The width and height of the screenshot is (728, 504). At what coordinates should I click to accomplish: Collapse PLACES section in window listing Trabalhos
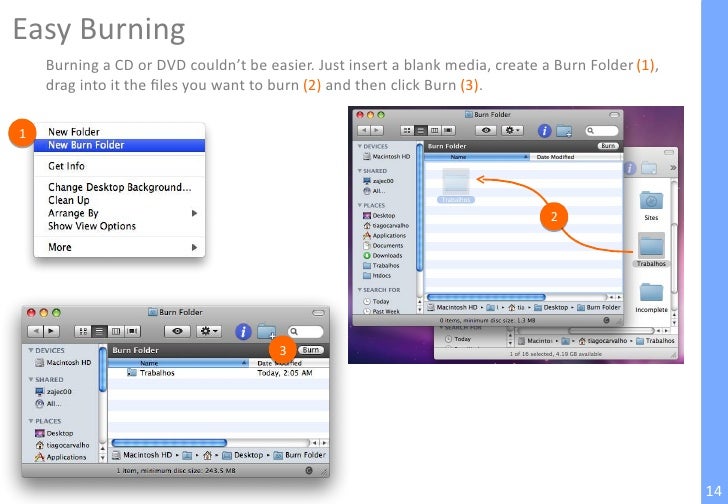31,421
